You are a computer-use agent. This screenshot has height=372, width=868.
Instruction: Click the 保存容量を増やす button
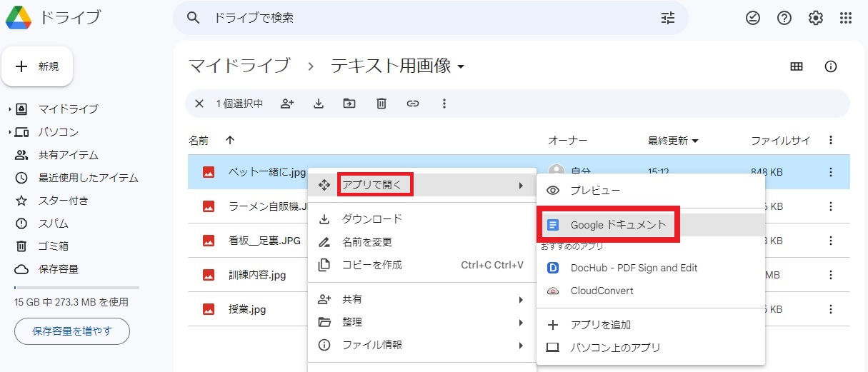coord(72,331)
